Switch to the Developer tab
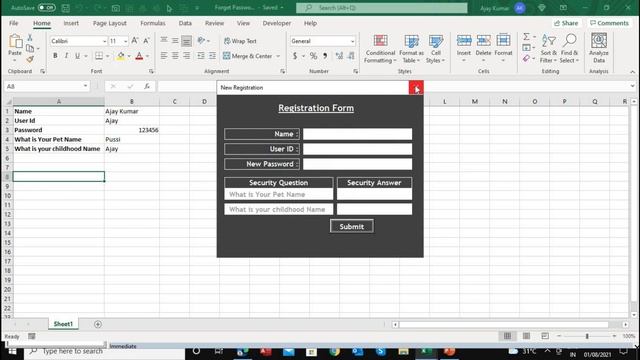 click(x=277, y=23)
